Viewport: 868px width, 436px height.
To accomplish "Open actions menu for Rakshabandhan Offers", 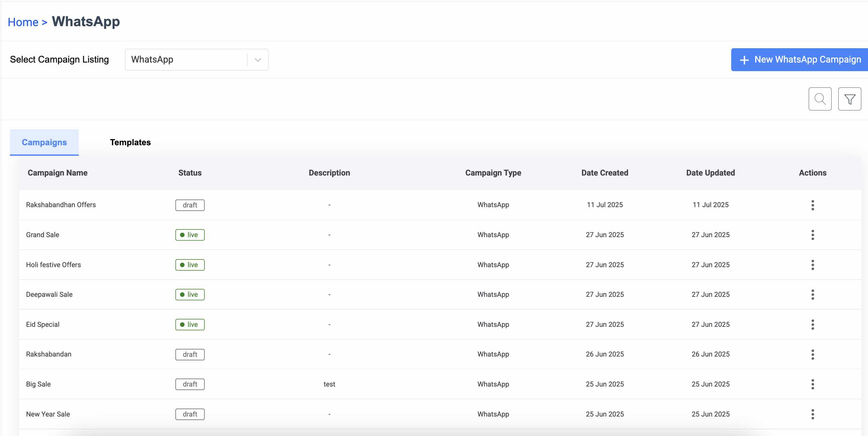I will tap(813, 205).
